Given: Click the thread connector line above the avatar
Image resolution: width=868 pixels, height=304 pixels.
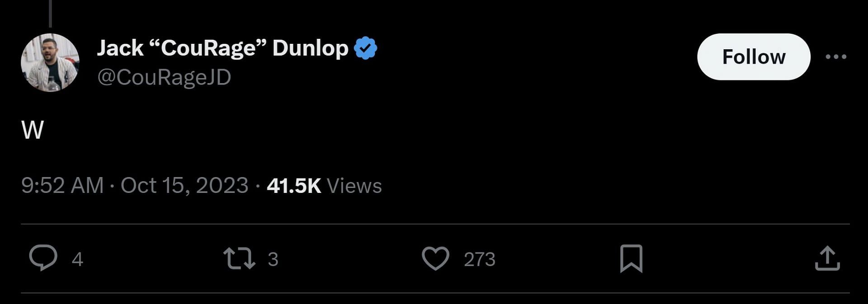Looking at the screenshot, I should (50, 14).
